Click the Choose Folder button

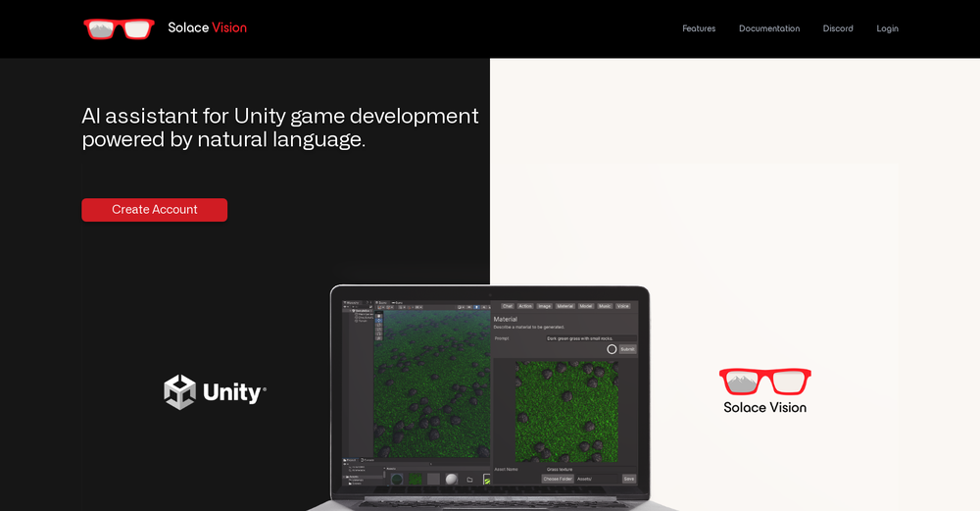click(x=558, y=479)
